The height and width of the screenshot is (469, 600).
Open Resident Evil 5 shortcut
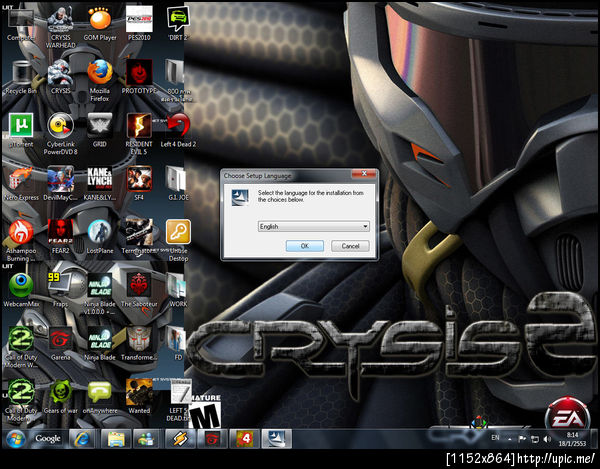point(139,134)
